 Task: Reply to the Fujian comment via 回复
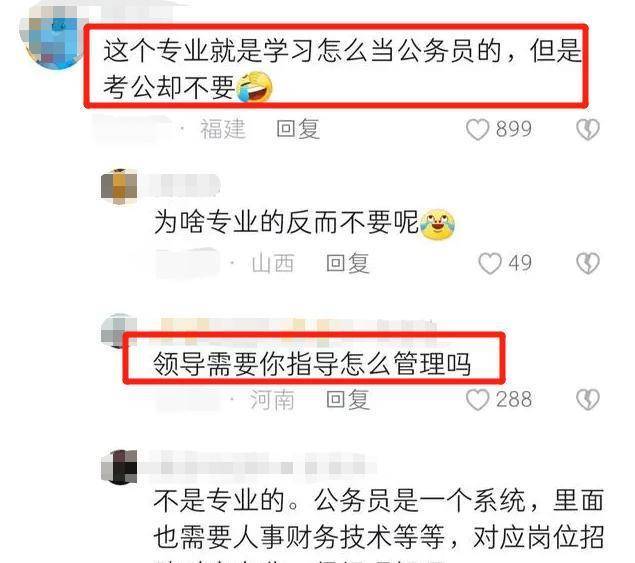[x=298, y=129]
